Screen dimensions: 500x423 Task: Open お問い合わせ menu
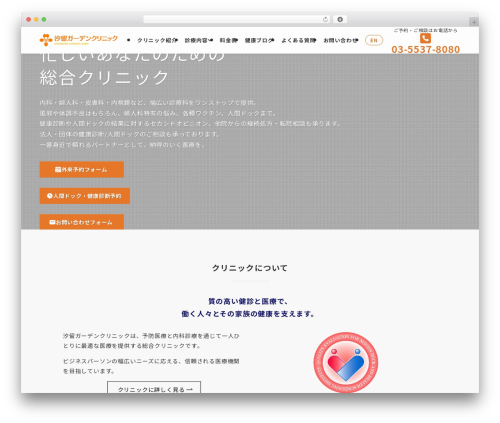click(341, 40)
